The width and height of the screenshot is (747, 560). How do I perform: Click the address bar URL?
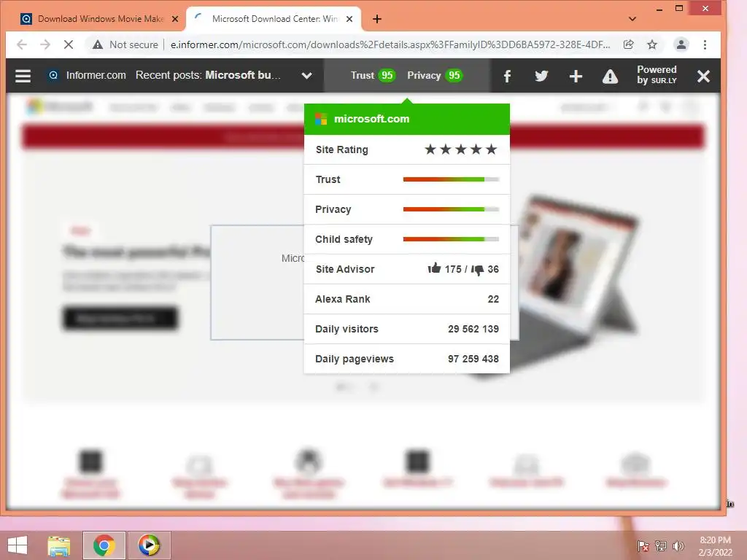[x=390, y=44]
